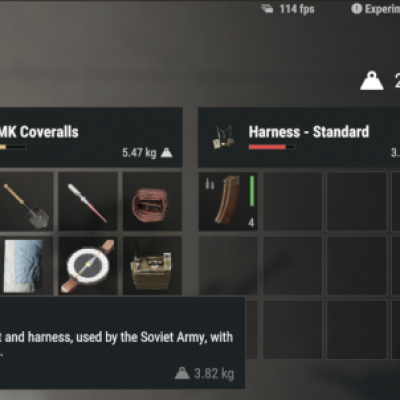Click the harness red capacity bar
Image resolution: width=400 pixels, height=400 pixels.
(x=271, y=147)
